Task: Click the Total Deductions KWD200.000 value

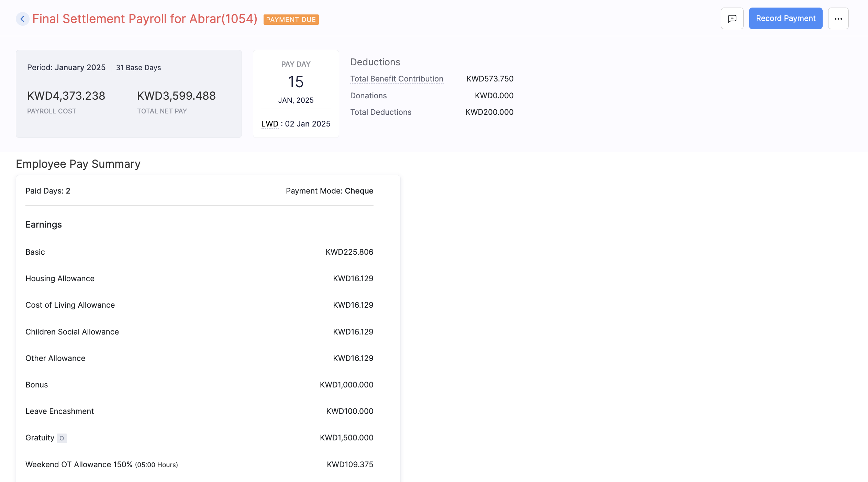Action: pyautogui.click(x=489, y=112)
